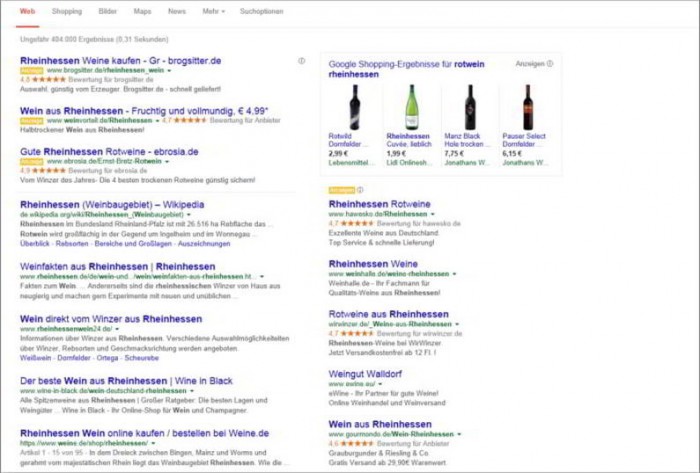Screen dimensions: 700x473
Task: Open 'Rotwild Dornfelder' product link
Action: coord(348,140)
